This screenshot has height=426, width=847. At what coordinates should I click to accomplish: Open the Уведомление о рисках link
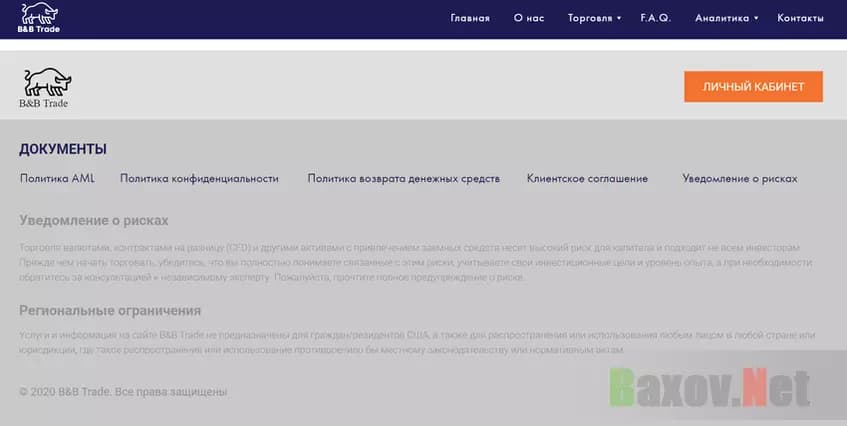click(740, 178)
